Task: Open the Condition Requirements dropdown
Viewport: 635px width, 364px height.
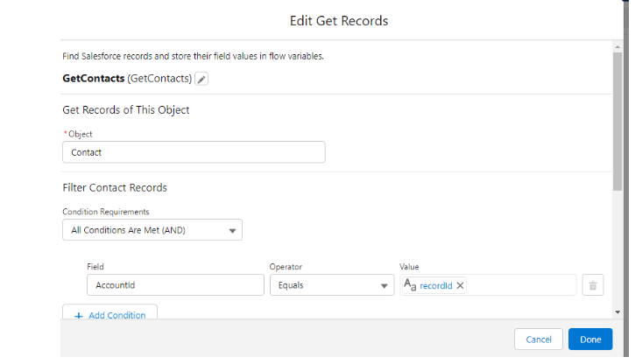Action: point(152,230)
